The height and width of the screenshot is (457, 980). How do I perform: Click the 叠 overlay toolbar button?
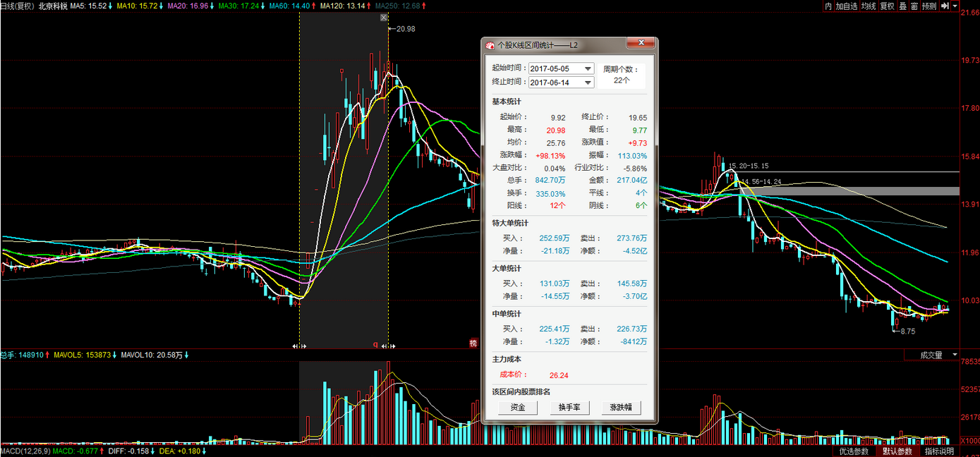pos(902,6)
